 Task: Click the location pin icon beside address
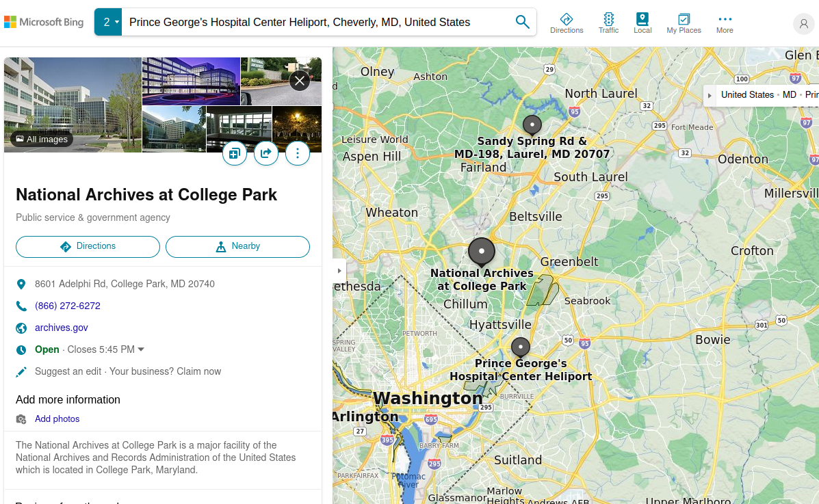coord(21,284)
